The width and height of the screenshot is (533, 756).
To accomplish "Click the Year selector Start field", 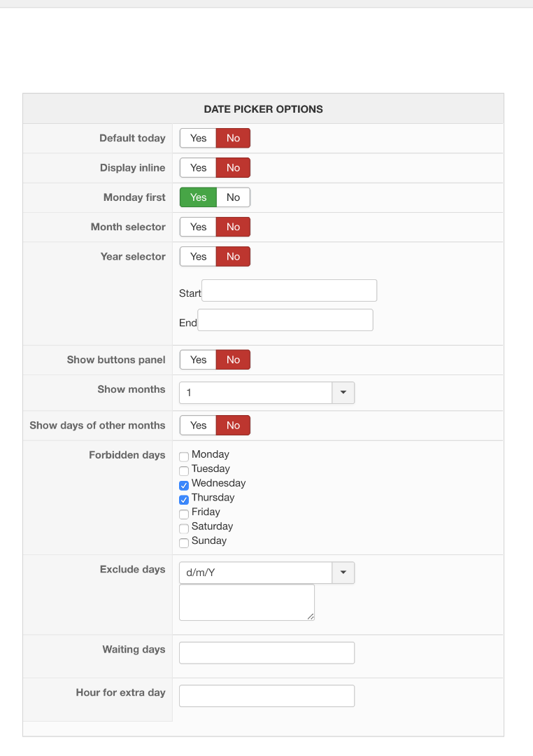I will (x=289, y=290).
